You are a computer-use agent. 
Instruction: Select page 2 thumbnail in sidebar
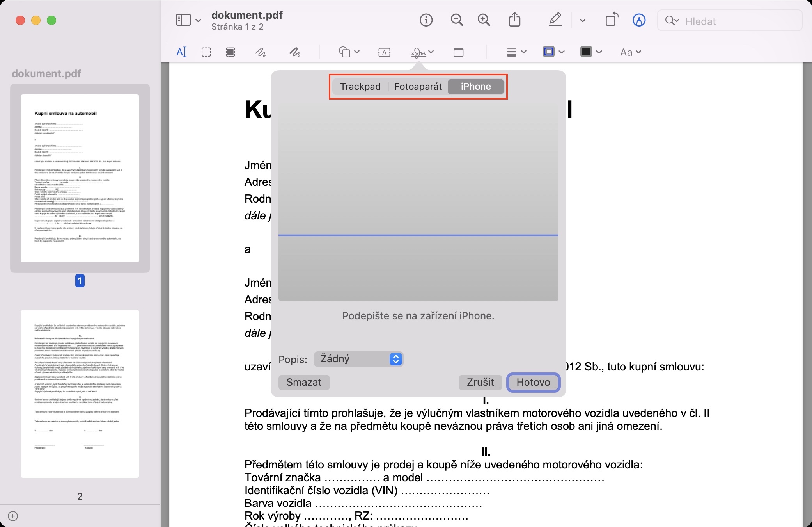tap(80, 393)
